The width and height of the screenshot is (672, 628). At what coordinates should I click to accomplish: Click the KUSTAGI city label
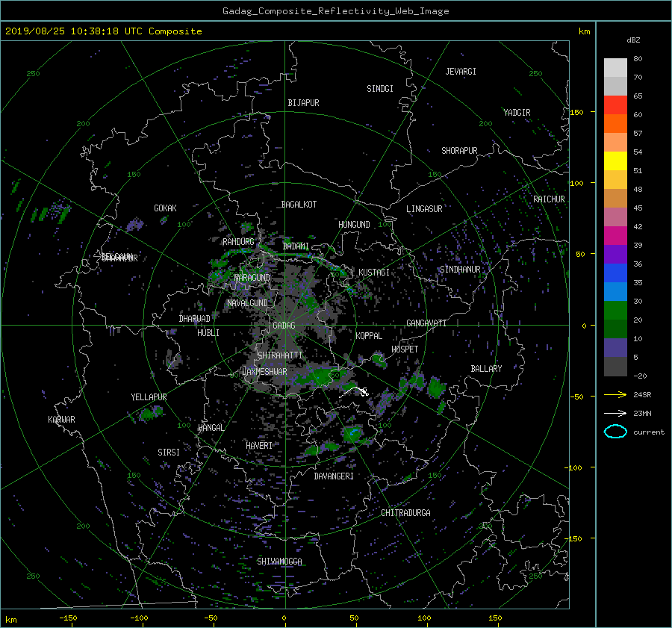374,273
